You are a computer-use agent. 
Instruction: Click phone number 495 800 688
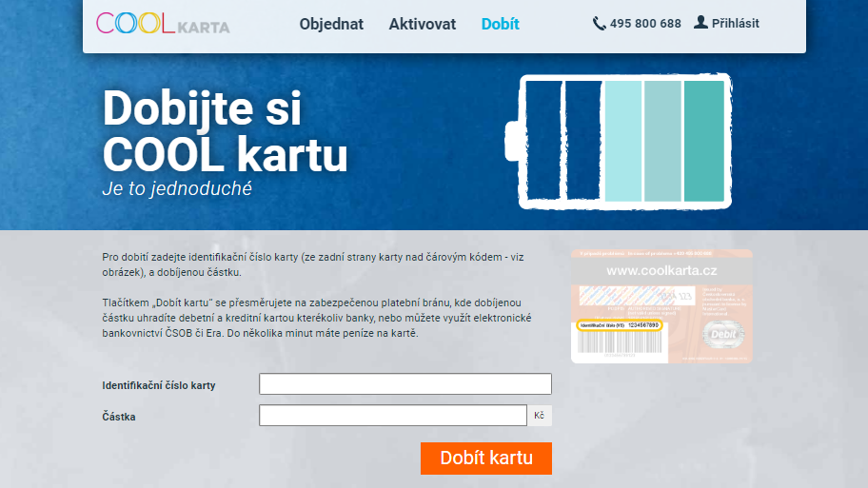point(645,23)
